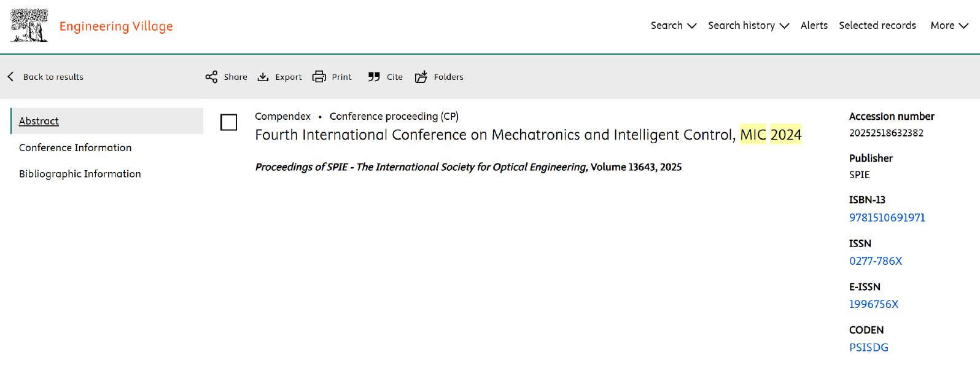Jump to Bibliographic Information section
This screenshot has width=980, height=373.
tap(80, 174)
